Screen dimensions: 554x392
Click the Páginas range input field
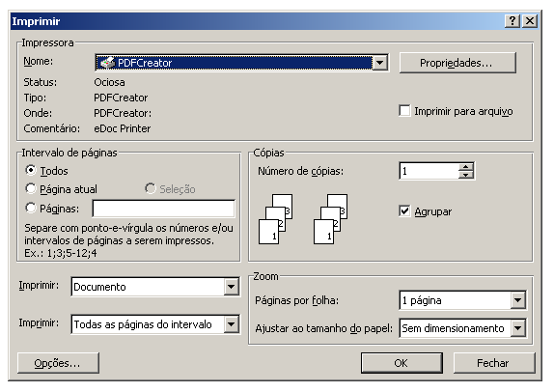coord(163,209)
